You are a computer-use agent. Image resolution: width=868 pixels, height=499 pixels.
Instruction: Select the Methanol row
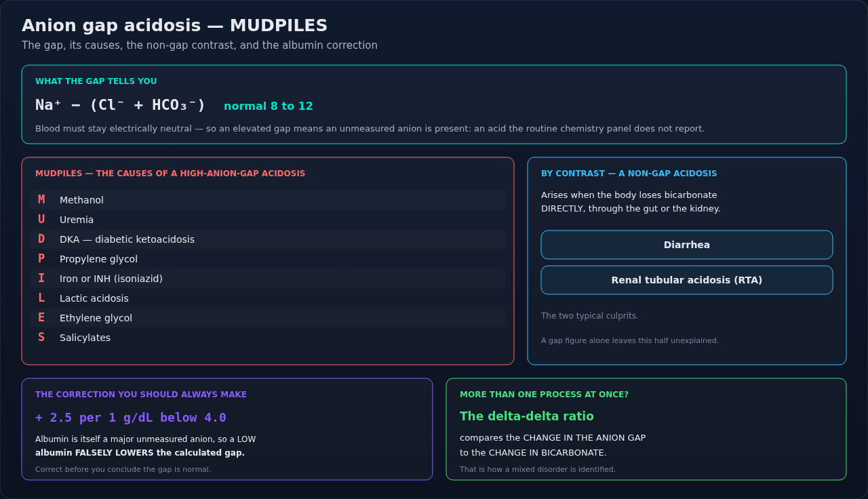pos(268,200)
